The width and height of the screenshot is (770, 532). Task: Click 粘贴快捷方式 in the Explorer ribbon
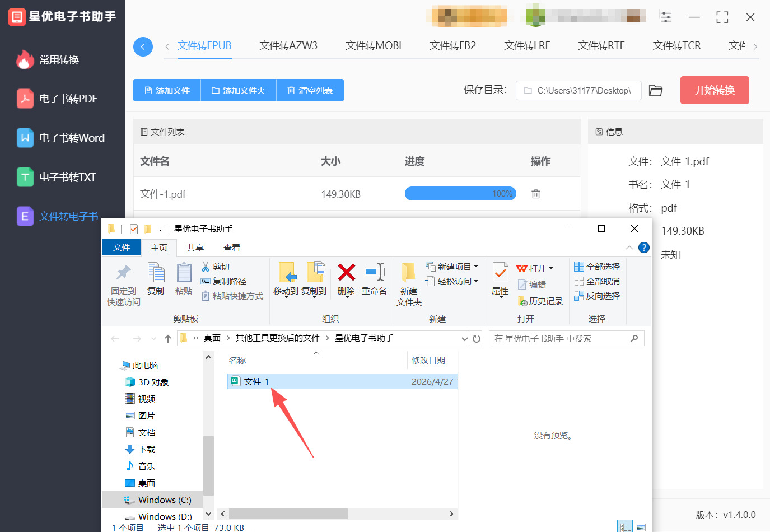(x=232, y=296)
